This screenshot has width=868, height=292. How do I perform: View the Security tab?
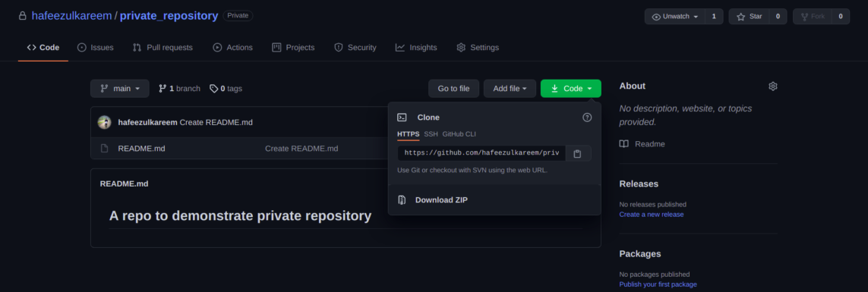[x=355, y=48]
